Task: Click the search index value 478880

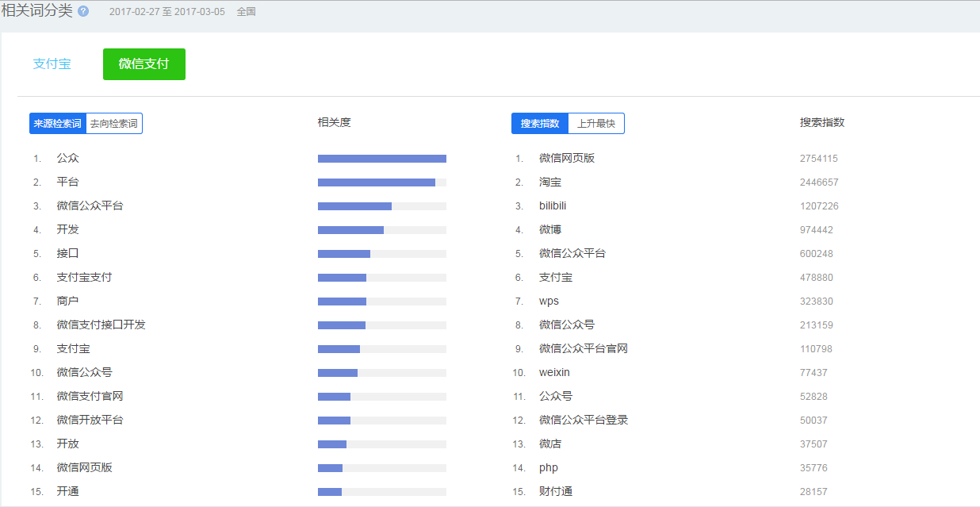Action: [x=817, y=278]
